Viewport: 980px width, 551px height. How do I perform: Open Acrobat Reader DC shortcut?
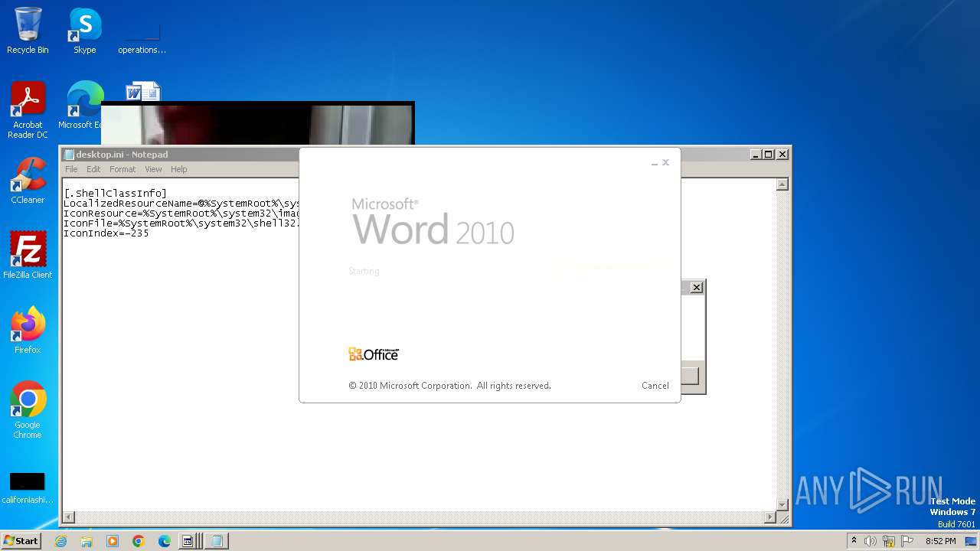coord(28,111)
